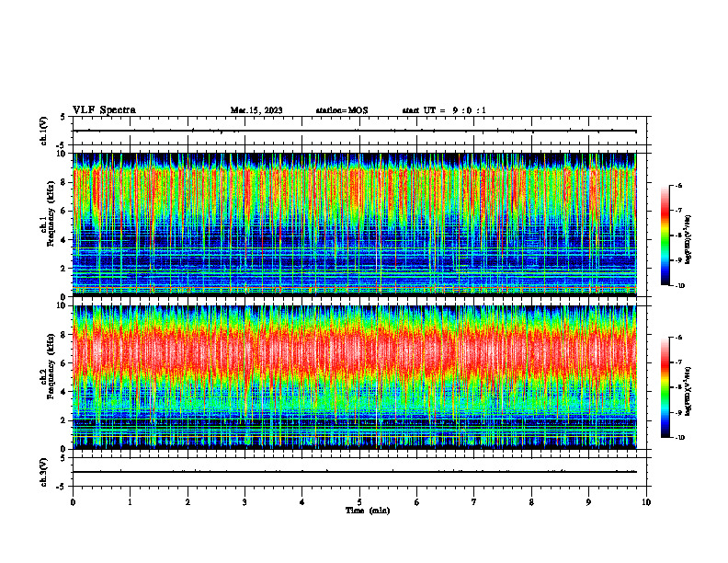Click the "4" kHz tick label on ch.2 frequency axis
The width and height of the screenshot is (728, 563).
64,392
